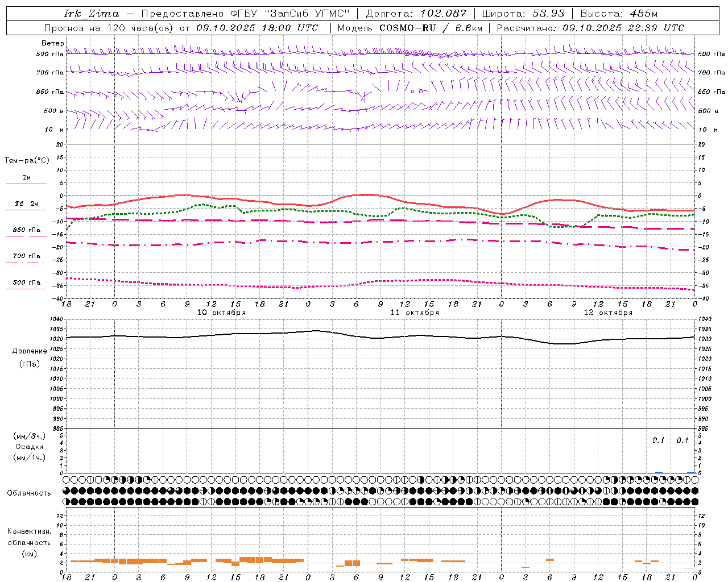
Task: Click the '10 м' wind level label on left
Action: click(55, 130)
